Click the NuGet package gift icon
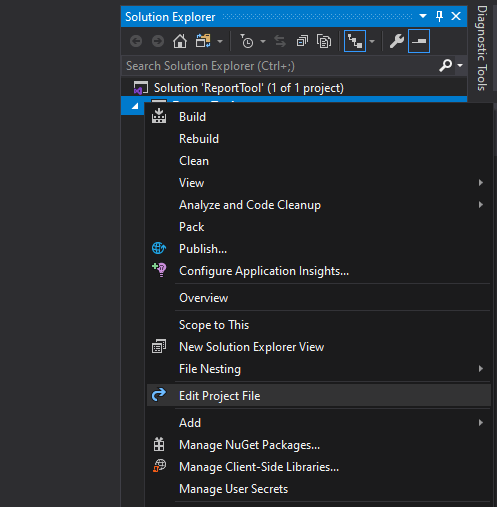This screenshot has height=507, width=497. coord(159,444)
